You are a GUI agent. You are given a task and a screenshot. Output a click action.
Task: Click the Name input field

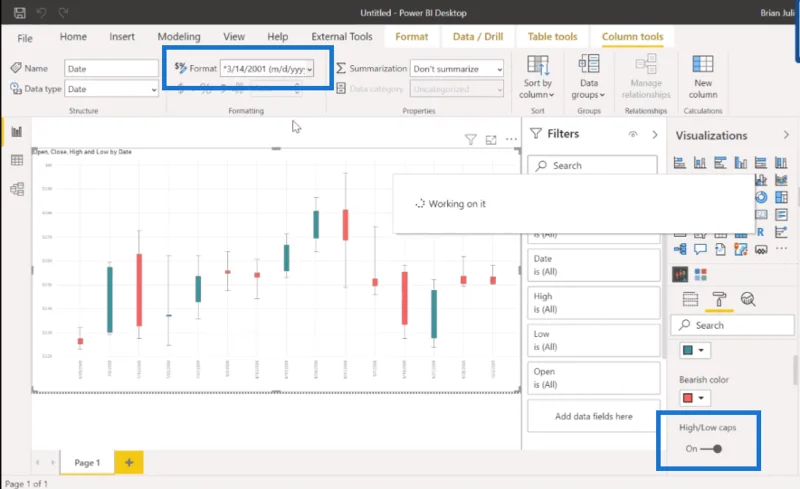111,68
